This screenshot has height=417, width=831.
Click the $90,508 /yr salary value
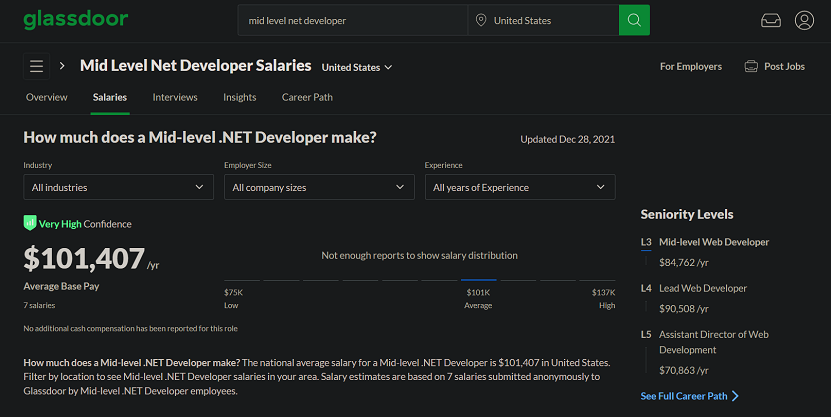tap(684, 308)
